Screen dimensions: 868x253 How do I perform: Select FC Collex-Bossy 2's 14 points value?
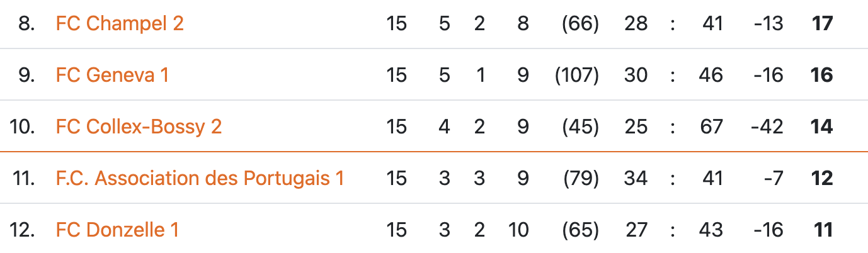(823, 127)
